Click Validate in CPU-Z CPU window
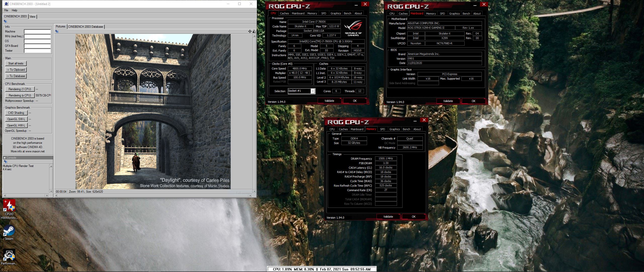 click(x=329, y=101)
